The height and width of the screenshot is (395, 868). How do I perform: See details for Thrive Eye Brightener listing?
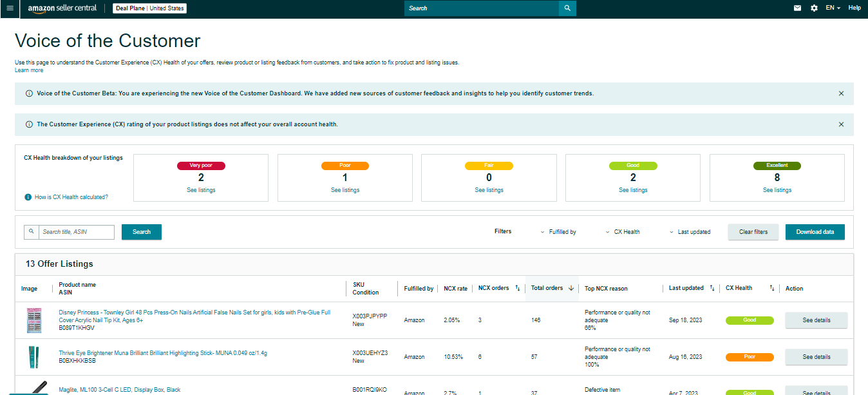[x=816, y=357]
